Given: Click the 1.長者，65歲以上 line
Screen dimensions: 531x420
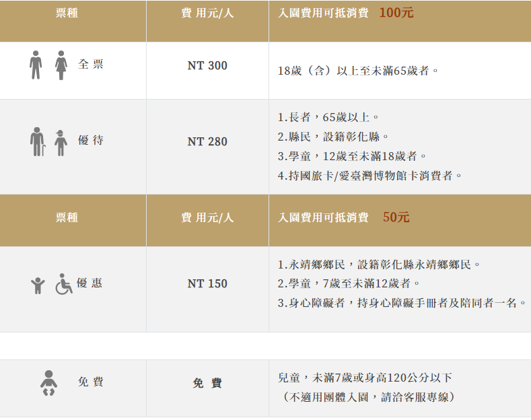Looking at the screenshot, I should tap(328, 118).
